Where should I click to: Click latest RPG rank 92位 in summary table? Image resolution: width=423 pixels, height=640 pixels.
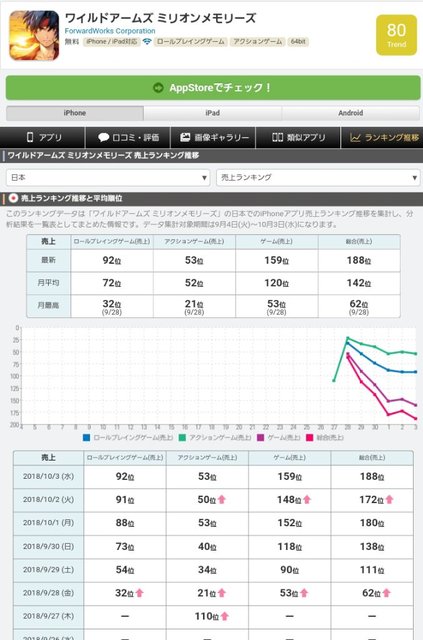coord(112,260)
